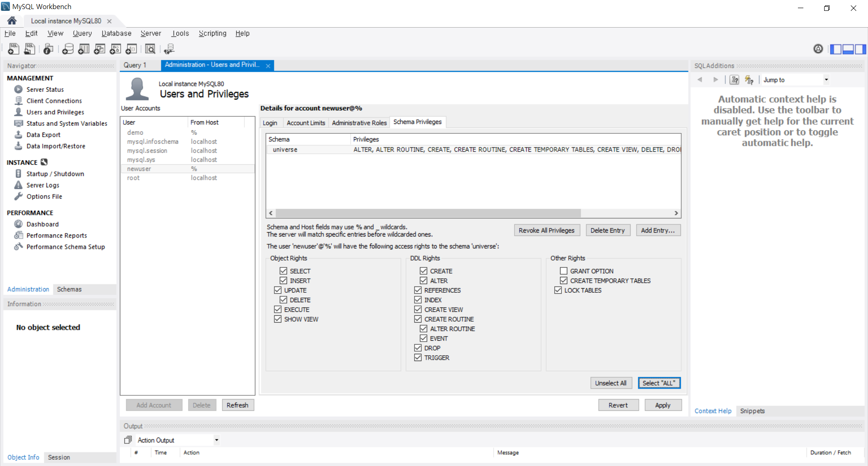Screen dimensions: 868x466
Task: Switch to the Schemas navigator tab
Action: pos(69,290)
